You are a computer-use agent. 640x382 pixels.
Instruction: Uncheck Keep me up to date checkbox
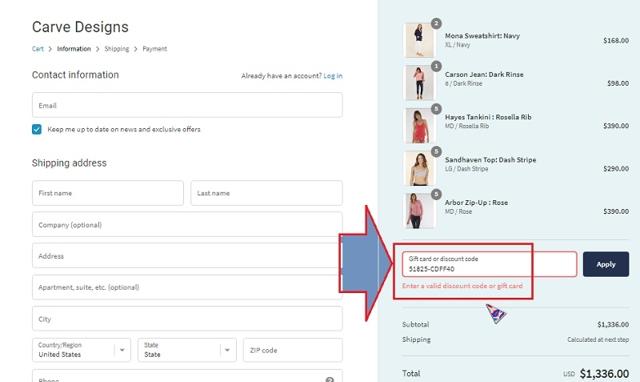[37, 129]
